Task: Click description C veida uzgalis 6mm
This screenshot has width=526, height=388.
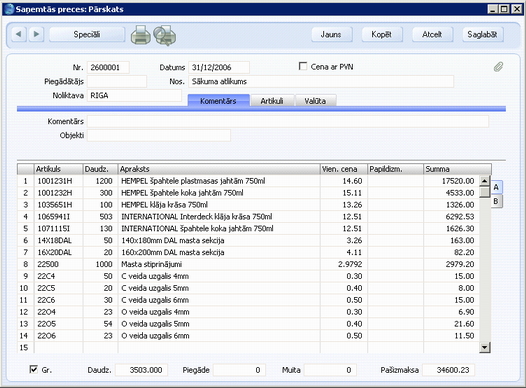Action: coord(155,300)
